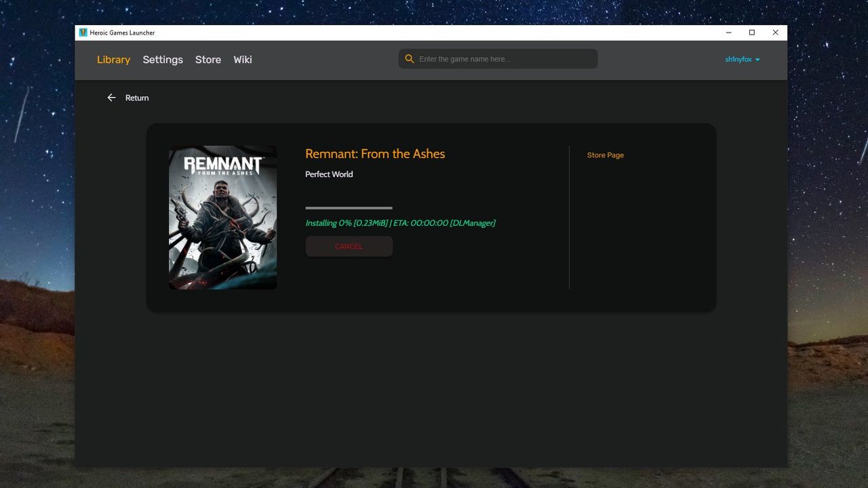Go to the Store tab
The width and height of the screenshot is (868, 488).
[x=208, y=60]
